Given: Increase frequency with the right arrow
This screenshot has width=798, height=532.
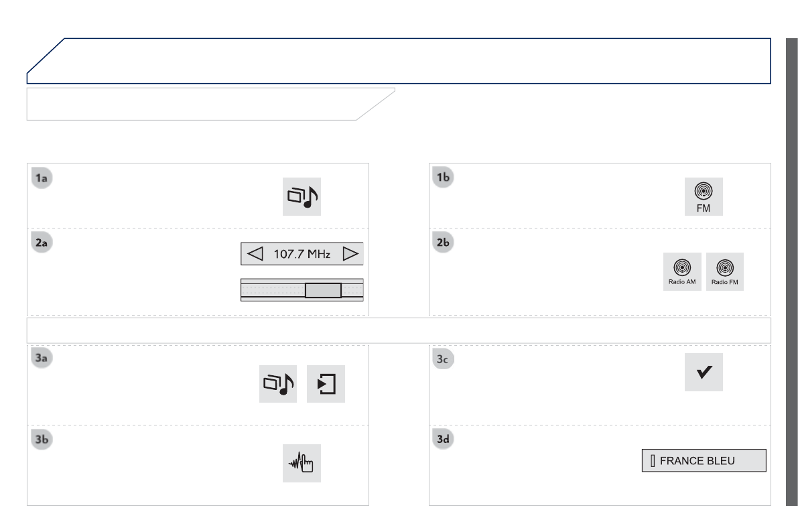Looking at the screenshot, I should pos(350,255).
